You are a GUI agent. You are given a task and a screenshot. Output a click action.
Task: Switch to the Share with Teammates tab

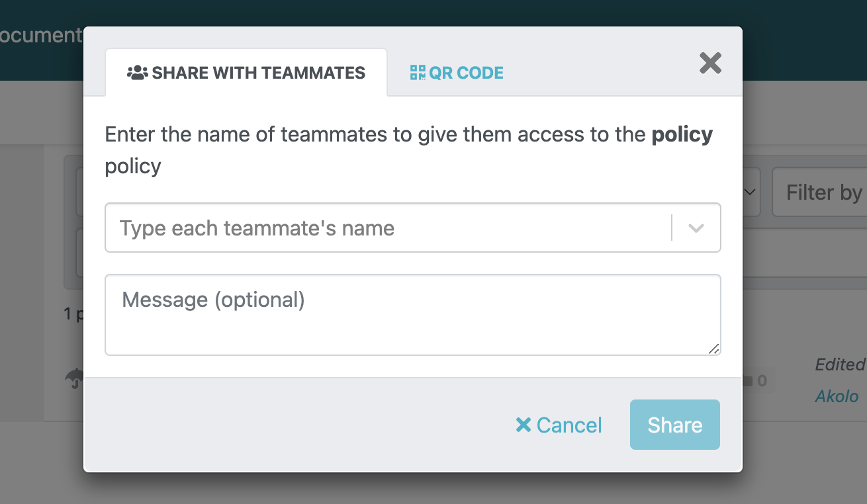[x=246, y=73]
